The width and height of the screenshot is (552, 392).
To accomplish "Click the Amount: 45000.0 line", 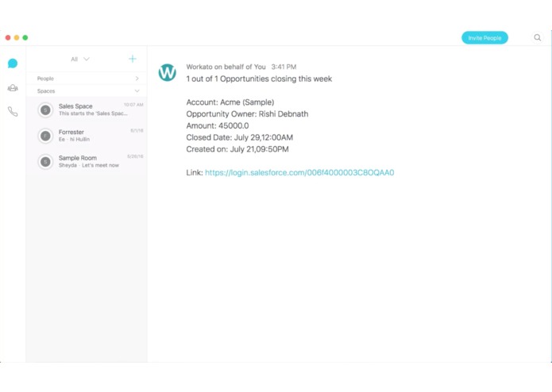I will (218, 126).
